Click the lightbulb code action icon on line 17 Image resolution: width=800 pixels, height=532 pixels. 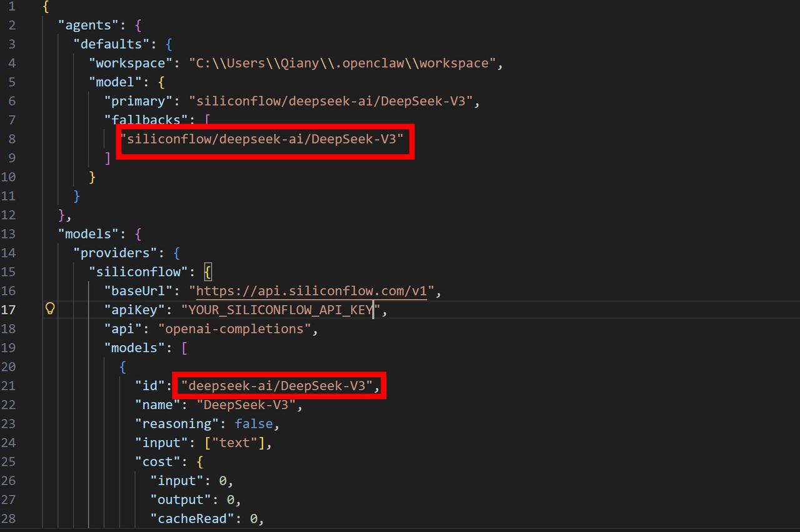click(x=51, y=309)
